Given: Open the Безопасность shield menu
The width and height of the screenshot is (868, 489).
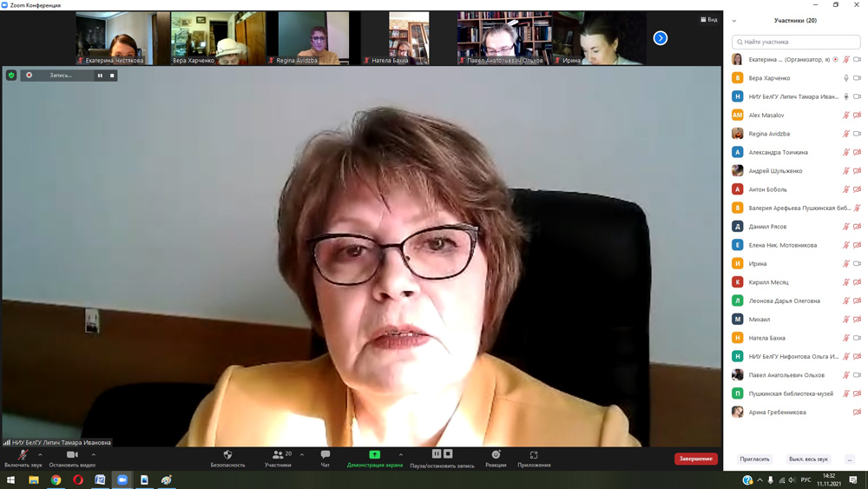Looking at the screenshot, I should (x=227, y=459).
